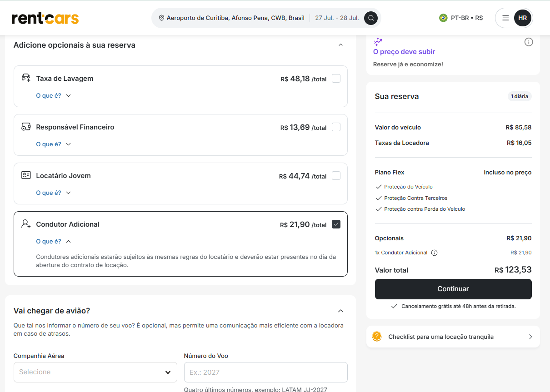Click Proteção do Veículo item

[408, 187]
